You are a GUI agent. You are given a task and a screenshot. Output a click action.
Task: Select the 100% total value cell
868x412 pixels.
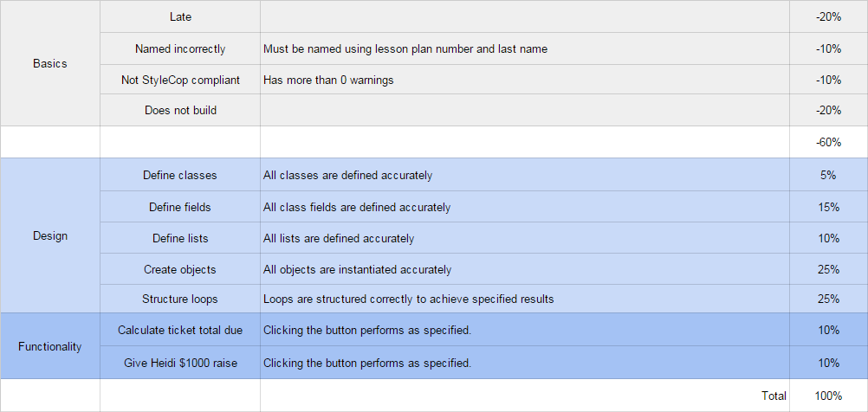point(828,396)
